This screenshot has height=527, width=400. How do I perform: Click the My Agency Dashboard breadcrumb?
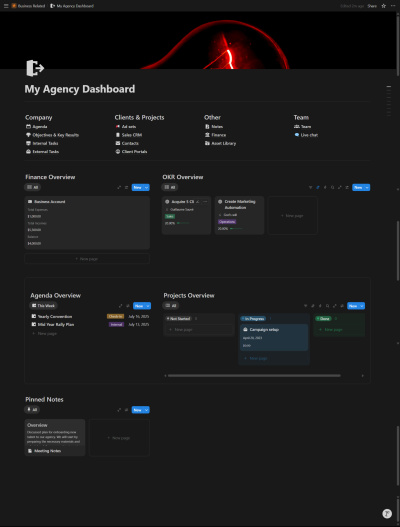coord(72,6)
